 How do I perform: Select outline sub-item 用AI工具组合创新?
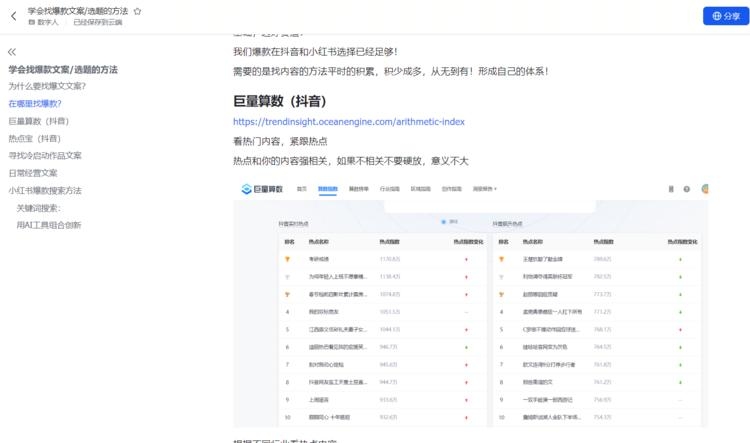[49, 225]
